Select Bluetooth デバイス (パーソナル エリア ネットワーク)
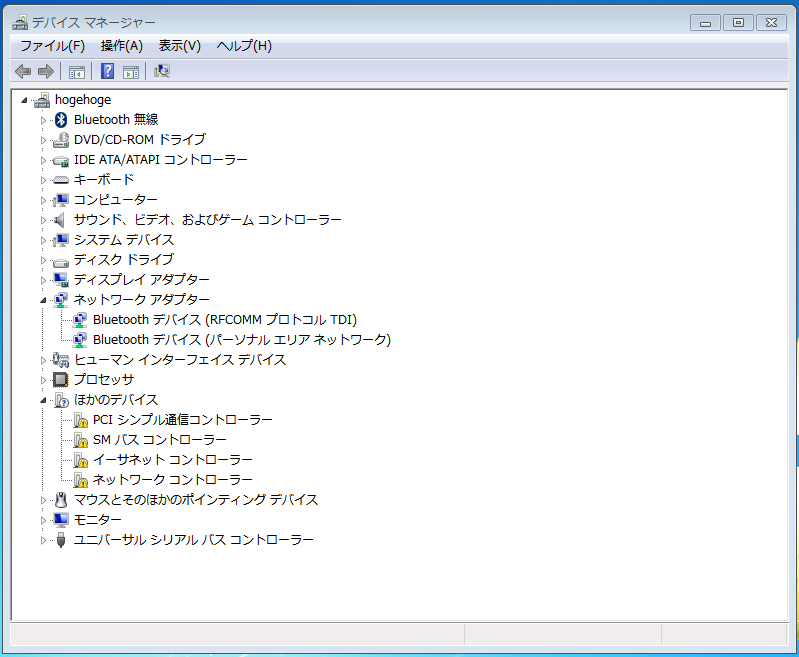This screenshot has width=799, height=657. (x=242, y=340)
